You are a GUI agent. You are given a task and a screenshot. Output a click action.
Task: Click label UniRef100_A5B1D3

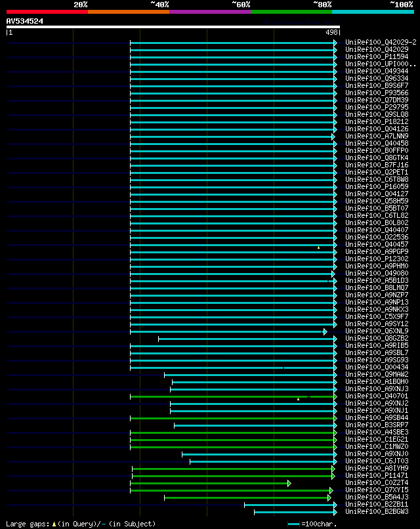377,280
